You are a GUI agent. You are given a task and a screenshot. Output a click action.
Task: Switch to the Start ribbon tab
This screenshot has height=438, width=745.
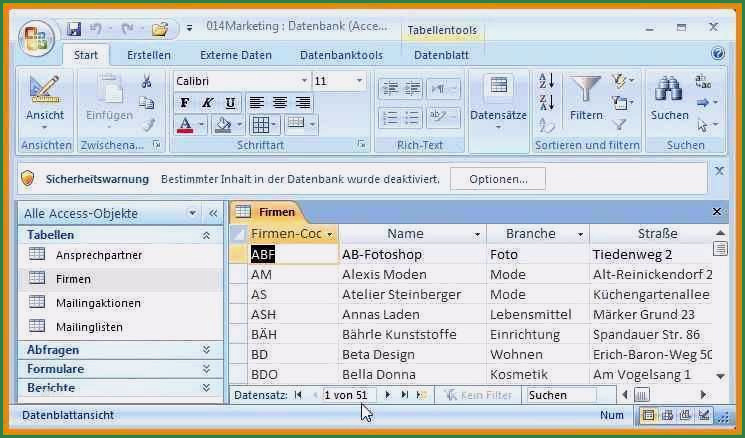click(x=86, y=55)
